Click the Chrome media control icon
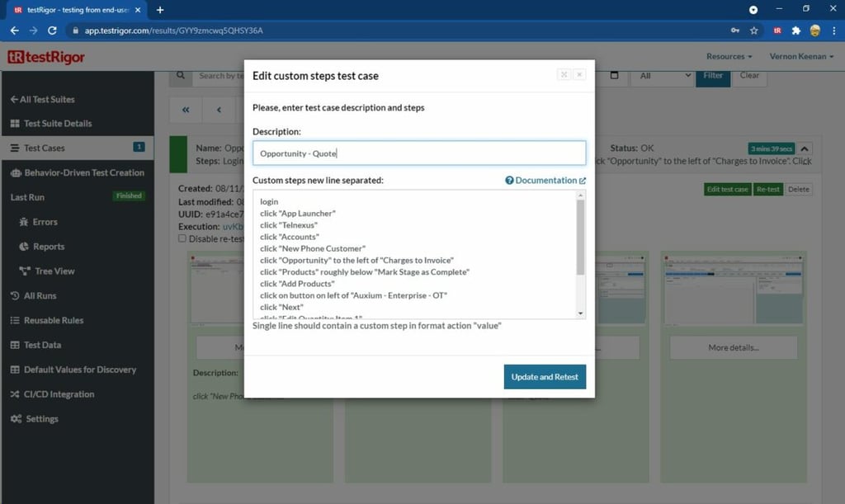845x504 pixels. point(753,10)
